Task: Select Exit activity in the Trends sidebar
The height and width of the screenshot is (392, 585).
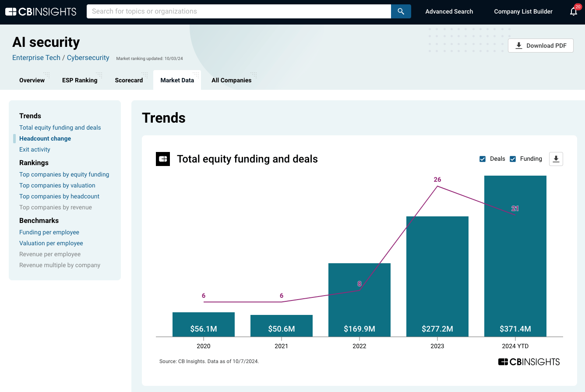Action: coord(35,149)
